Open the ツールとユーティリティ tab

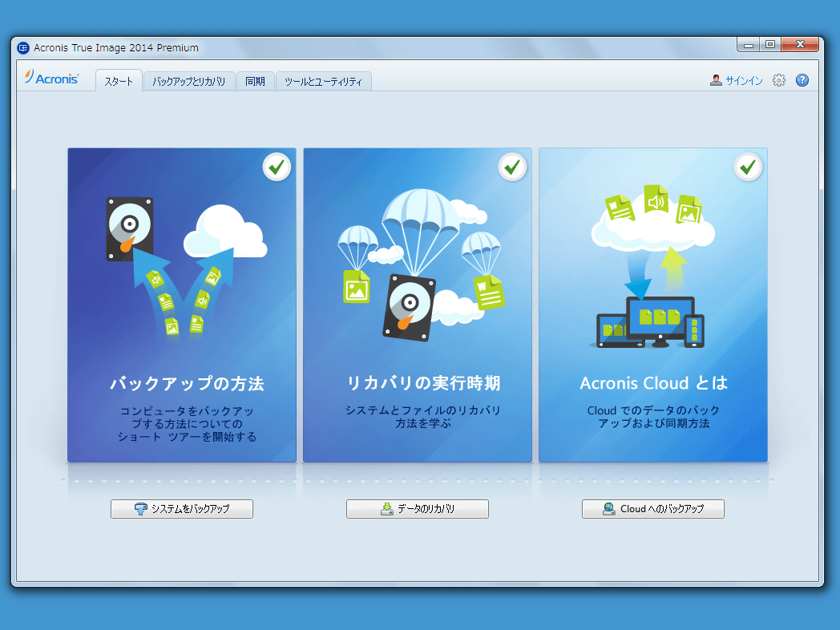[x=323, y=82]
